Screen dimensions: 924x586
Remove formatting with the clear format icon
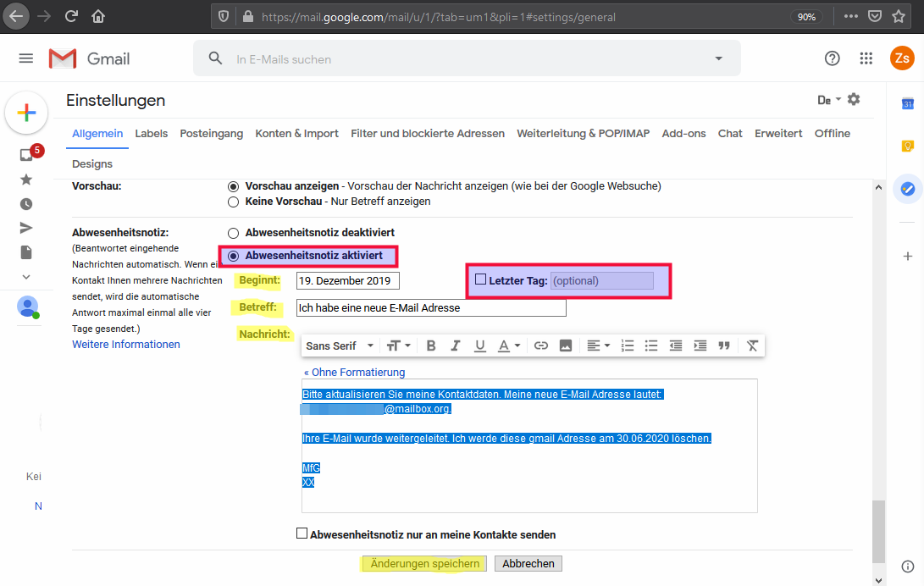753,346
